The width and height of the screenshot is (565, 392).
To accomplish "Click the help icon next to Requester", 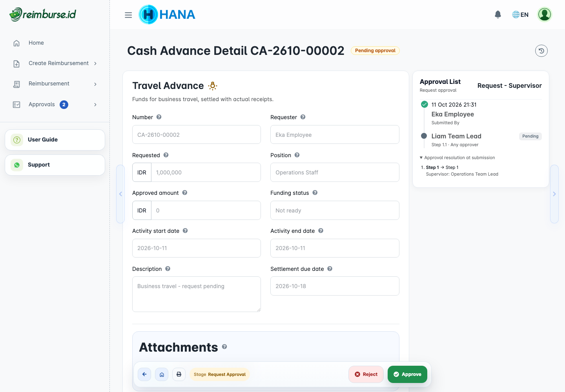I will [x=303, y=117].
